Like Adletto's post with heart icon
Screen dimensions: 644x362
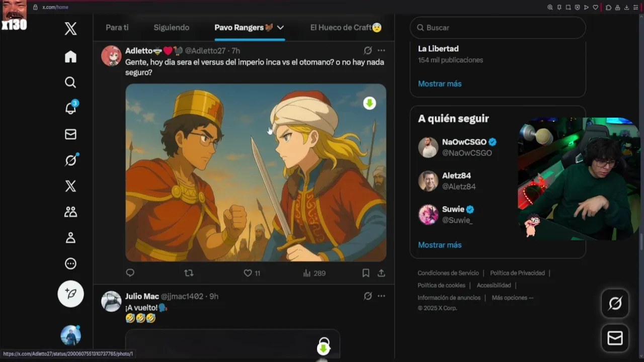click(x=248, y=273)
